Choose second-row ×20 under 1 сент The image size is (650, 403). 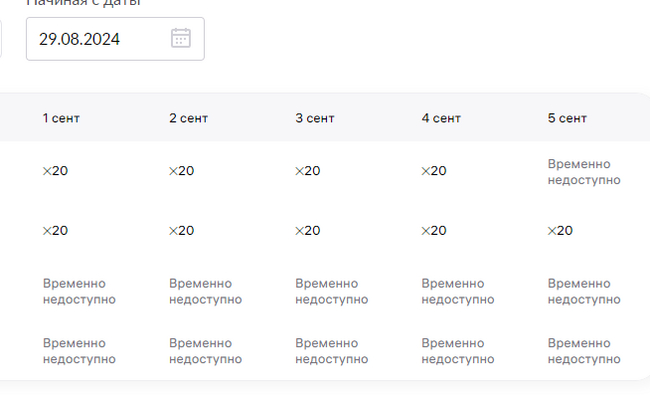[x=55, y=231]
